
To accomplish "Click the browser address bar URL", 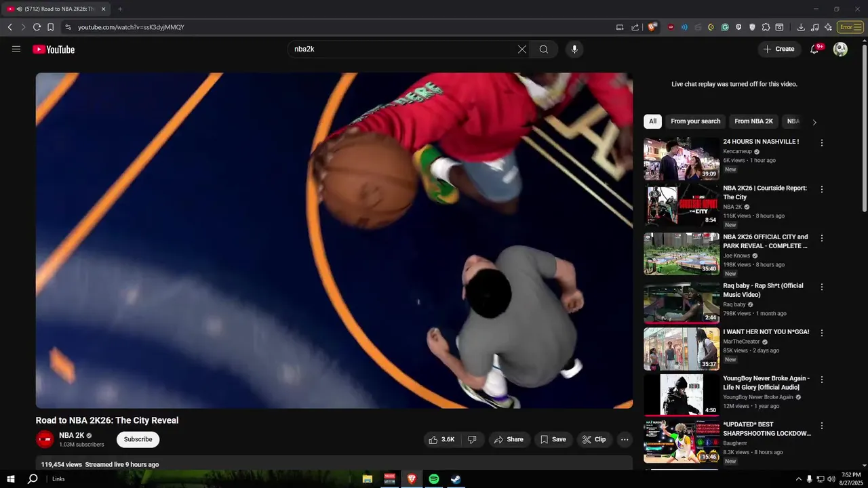I will pos(131,27).
